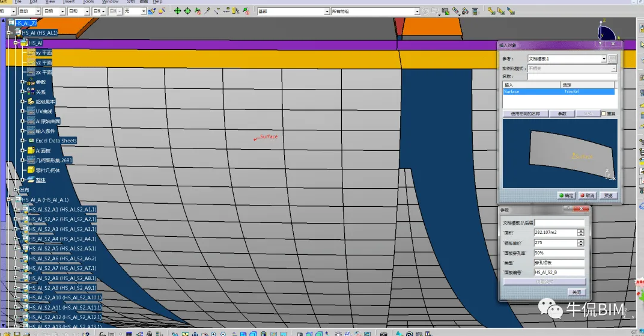Click the 面积 value spinner arrows

(x=580, y=233)
